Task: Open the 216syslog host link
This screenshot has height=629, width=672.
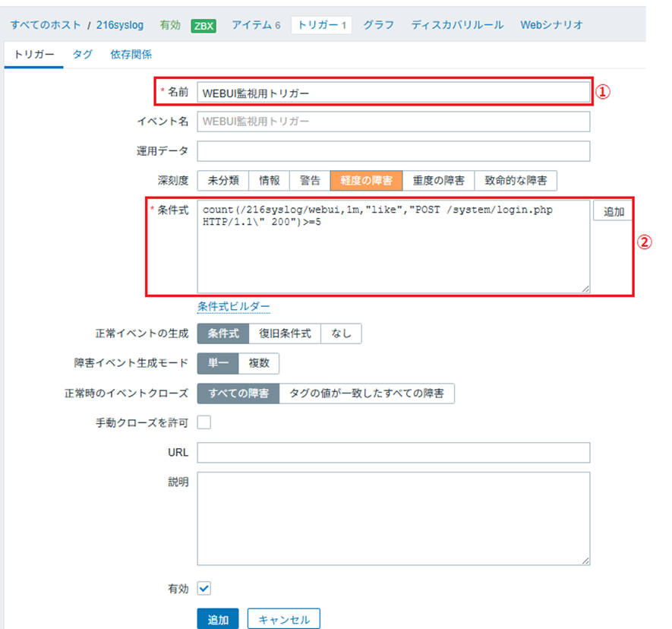Action: [x=120, y=25]
